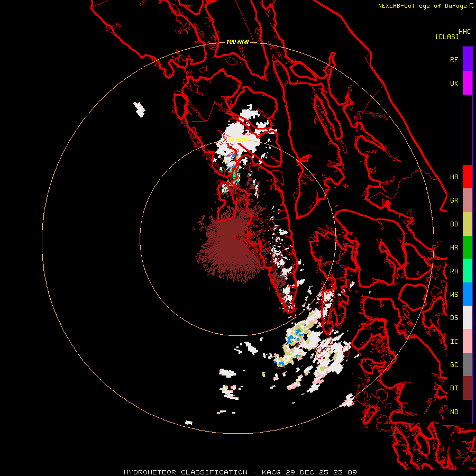Click the HYDROMETEOR CLASSIFICATION caption text

coord(186,472)
